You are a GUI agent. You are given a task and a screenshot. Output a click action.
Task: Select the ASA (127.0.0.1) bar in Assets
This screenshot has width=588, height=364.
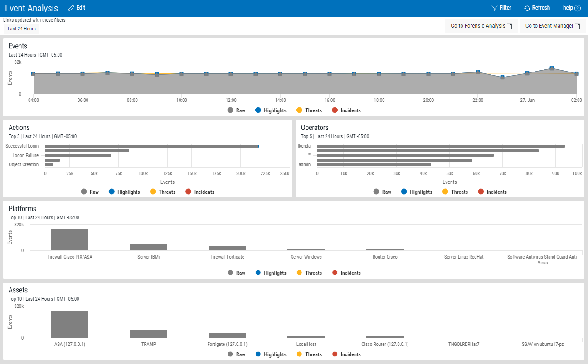69,324
